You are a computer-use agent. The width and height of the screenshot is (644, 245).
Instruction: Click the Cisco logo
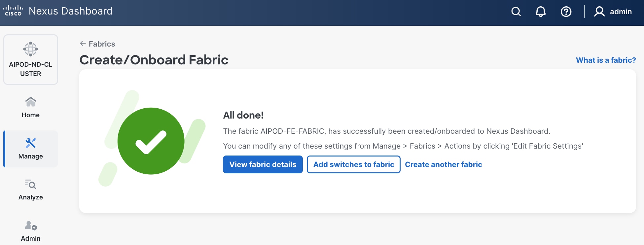coord(13,11)
